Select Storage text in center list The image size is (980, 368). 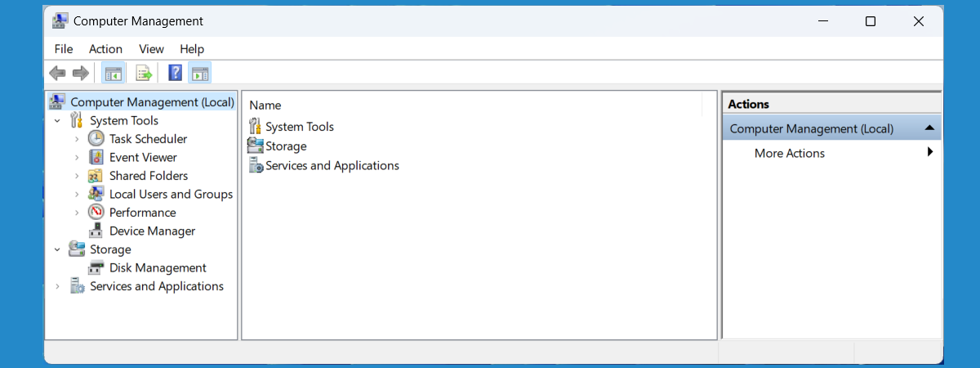coord(286,146)
